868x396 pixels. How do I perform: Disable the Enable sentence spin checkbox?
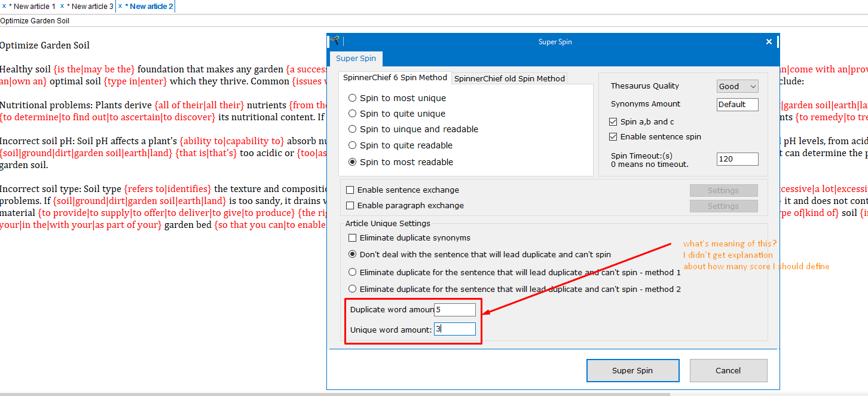(x=613, y=136)
